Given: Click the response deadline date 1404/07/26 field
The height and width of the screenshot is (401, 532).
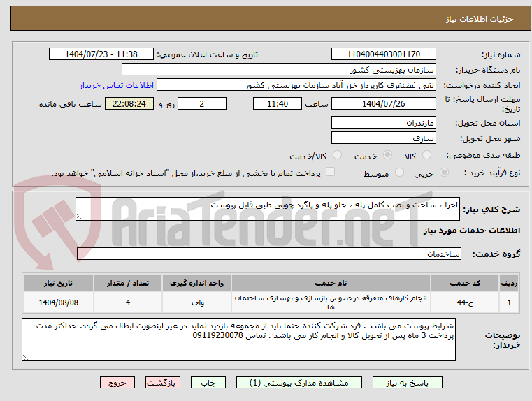Looking at the screenshot, I should click(383, 103).
